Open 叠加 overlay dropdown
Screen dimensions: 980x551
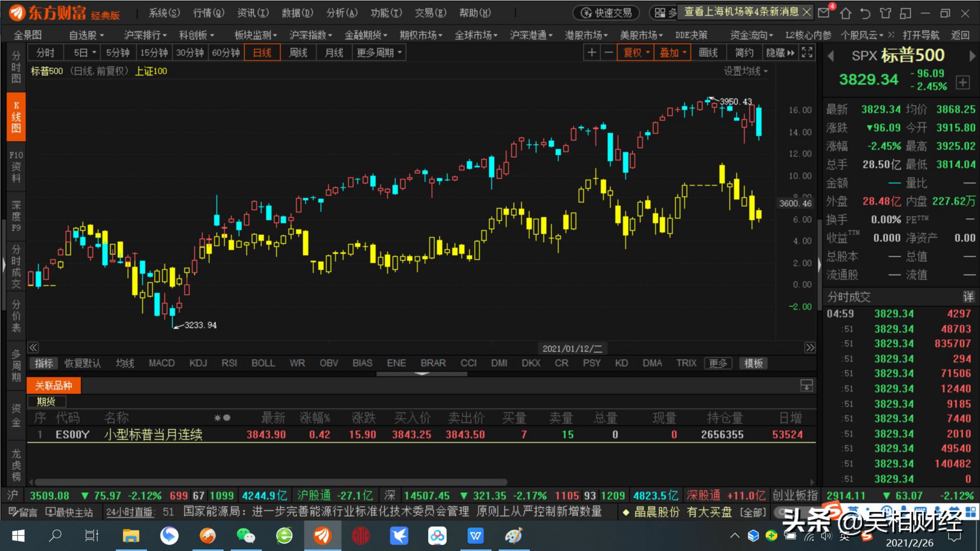tap(672, 53)
